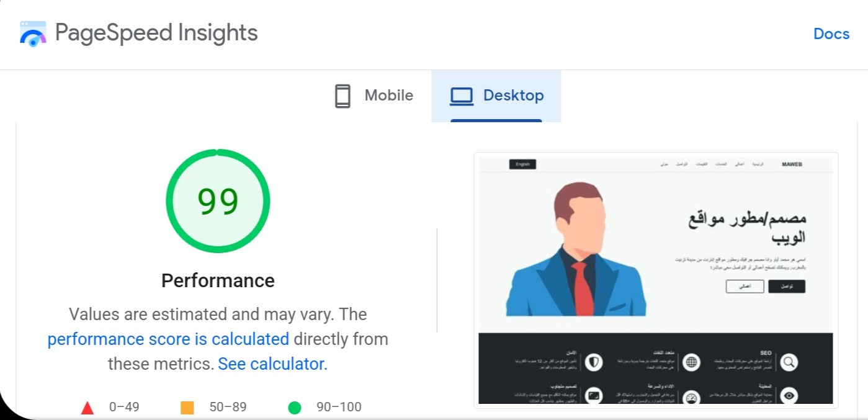Click the green circle 90–100 legend marker
Screen dimensions: 868x420
click(295, 408)
